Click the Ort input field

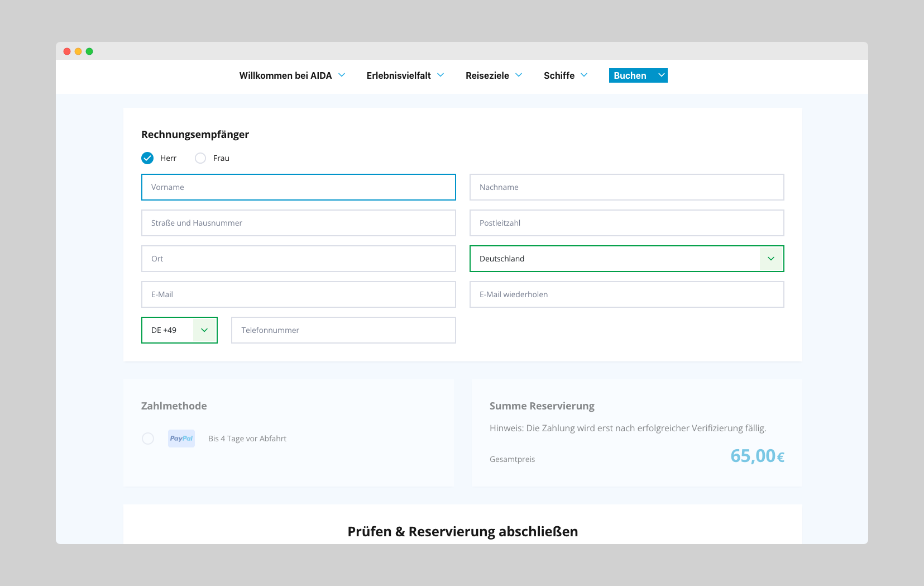click(299, 259)
